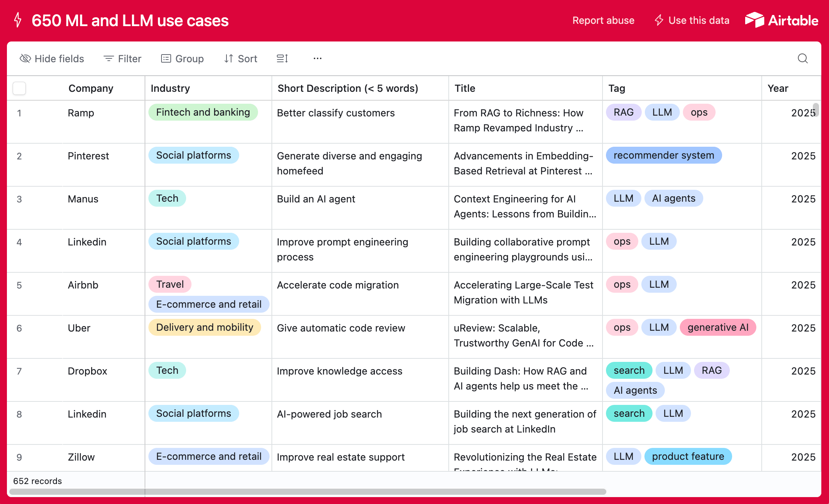Click the Use this data button
This screenshot has height=504, width=829.
click(x=692, y=20)
